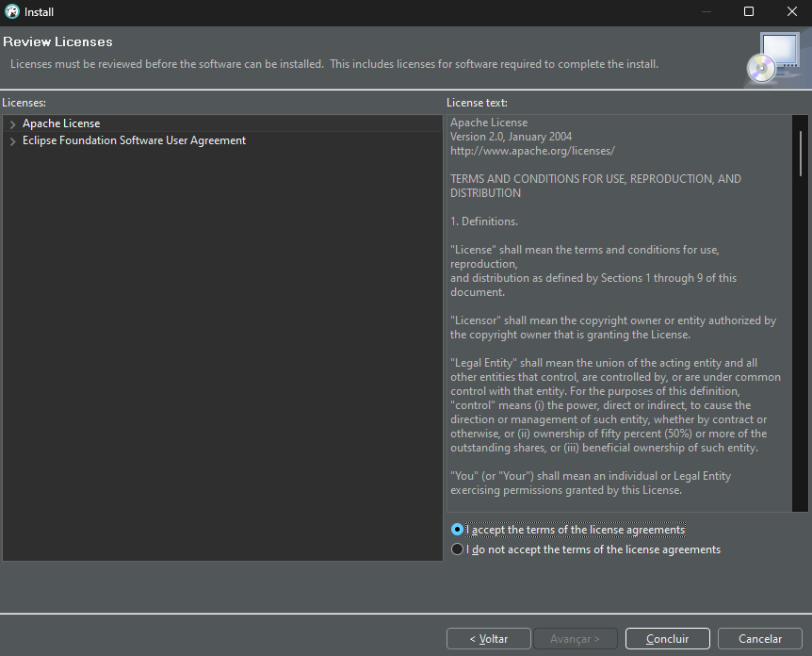Click the disabled Avançar button
The height and width of the screenshot is (656, 812).
(x=575, y=639)
